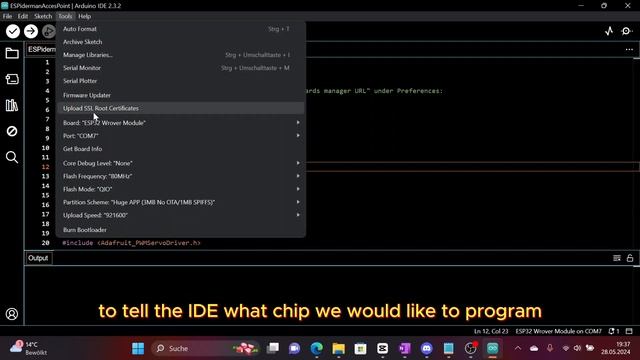Switch to Arduino IDE in the taskbar
This screenshot has width=640, height=360.
[x=493, y=348]
